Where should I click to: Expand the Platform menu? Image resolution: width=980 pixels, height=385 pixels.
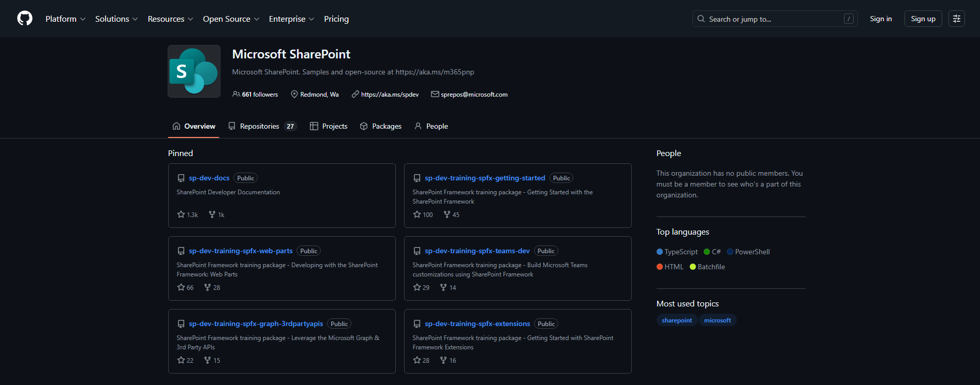tap(65, 19)
